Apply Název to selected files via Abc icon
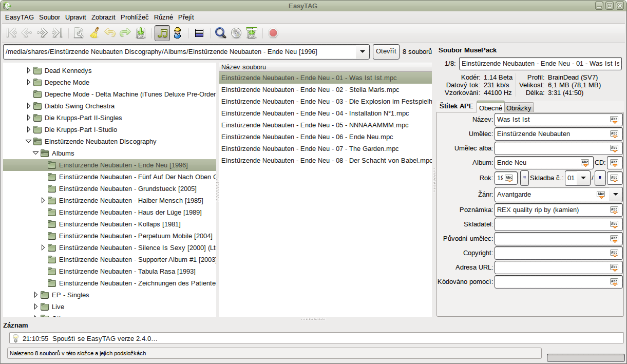Viewport: 627px width, 364px height. (x=614, y=120)
